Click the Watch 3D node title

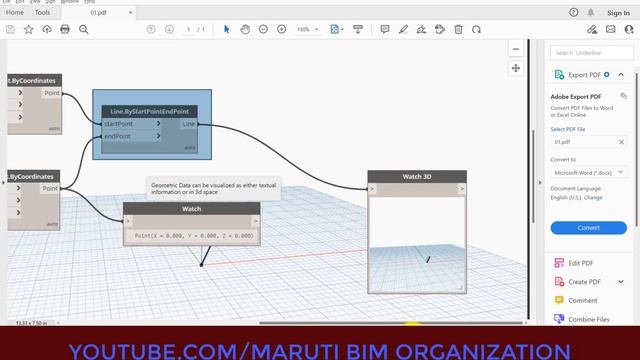pos(417,177)
